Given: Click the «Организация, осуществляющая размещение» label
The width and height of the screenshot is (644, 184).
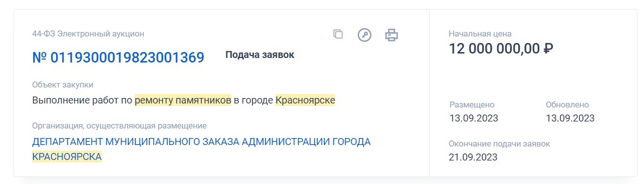Looking at the screenshot, I should (x=119, y=126).
